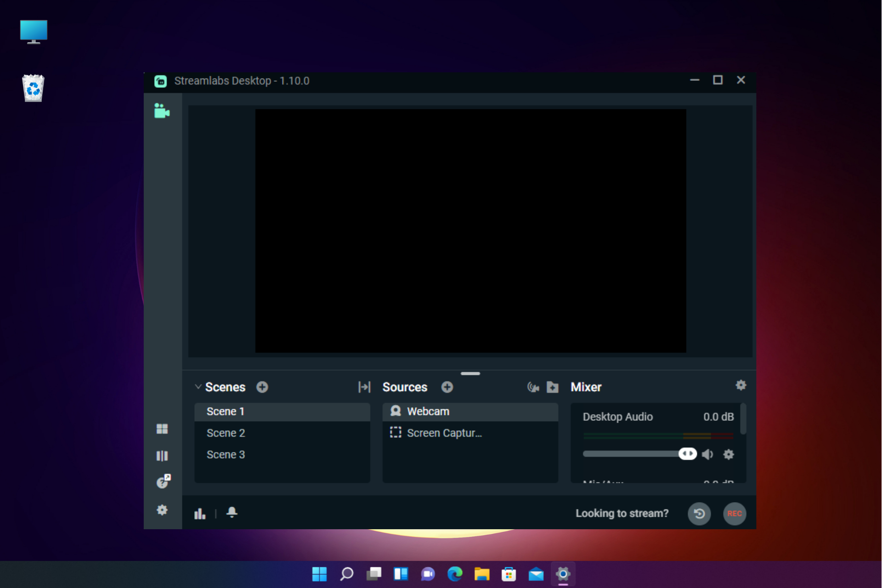Open Streamlabs settings cog in sidebar
This screenshot has width=882, height=588.
(162, 510)
